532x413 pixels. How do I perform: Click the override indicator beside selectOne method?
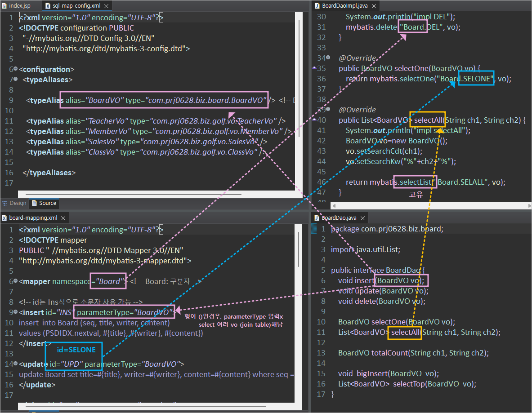click(314, 68)
